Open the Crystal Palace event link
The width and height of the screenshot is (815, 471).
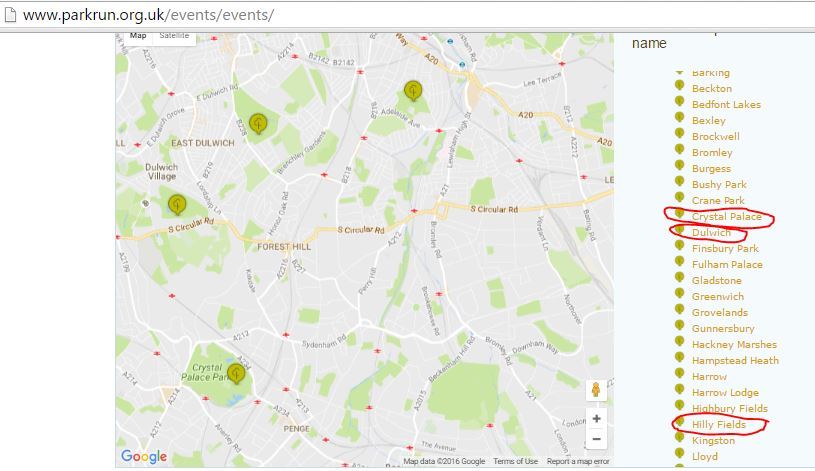(x=726, y=217)
